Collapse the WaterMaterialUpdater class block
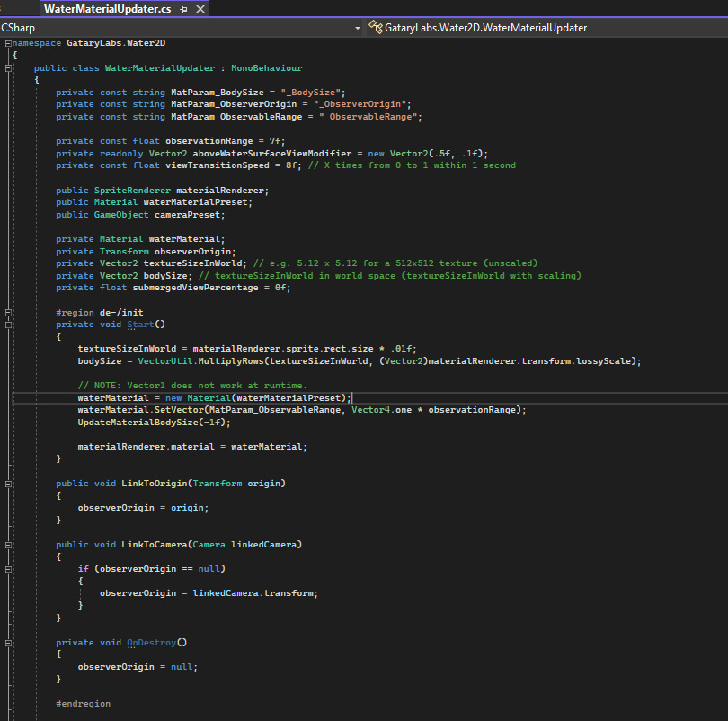 [x=8, y=67]
